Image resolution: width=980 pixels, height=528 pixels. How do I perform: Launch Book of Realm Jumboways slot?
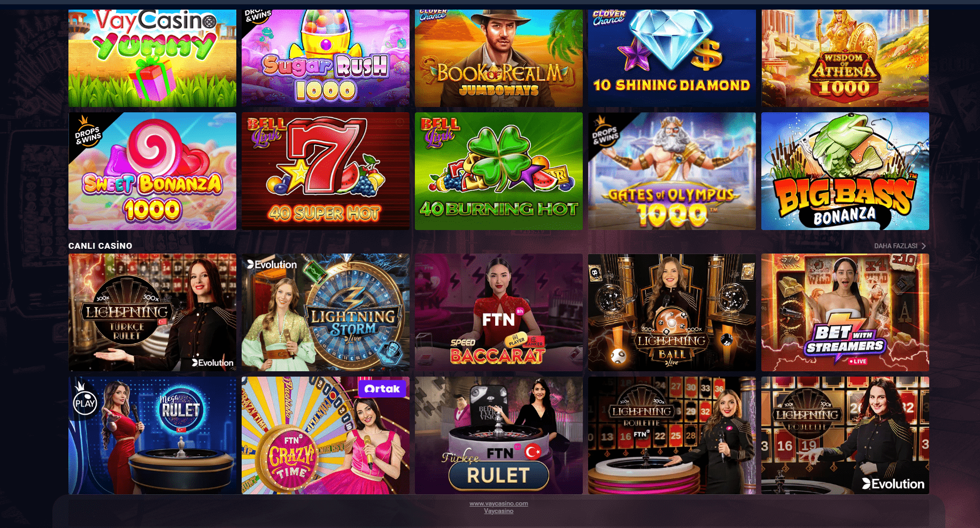coord(498,58)
